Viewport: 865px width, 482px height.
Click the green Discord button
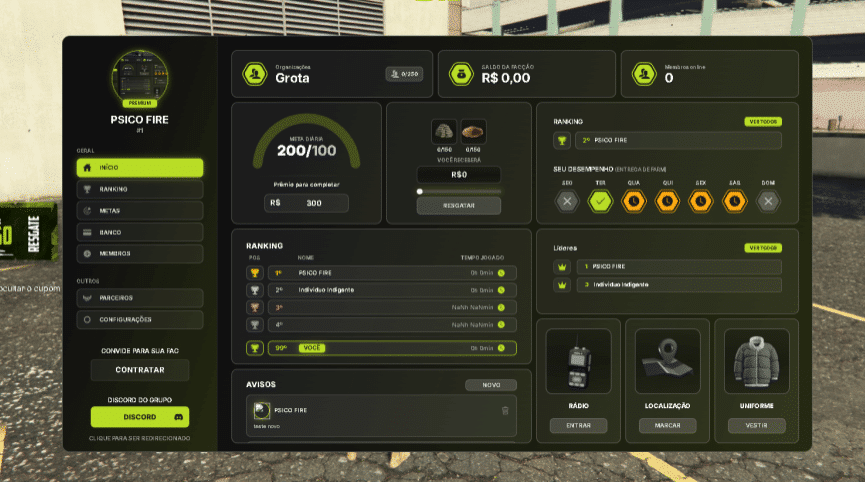(139, 417)
